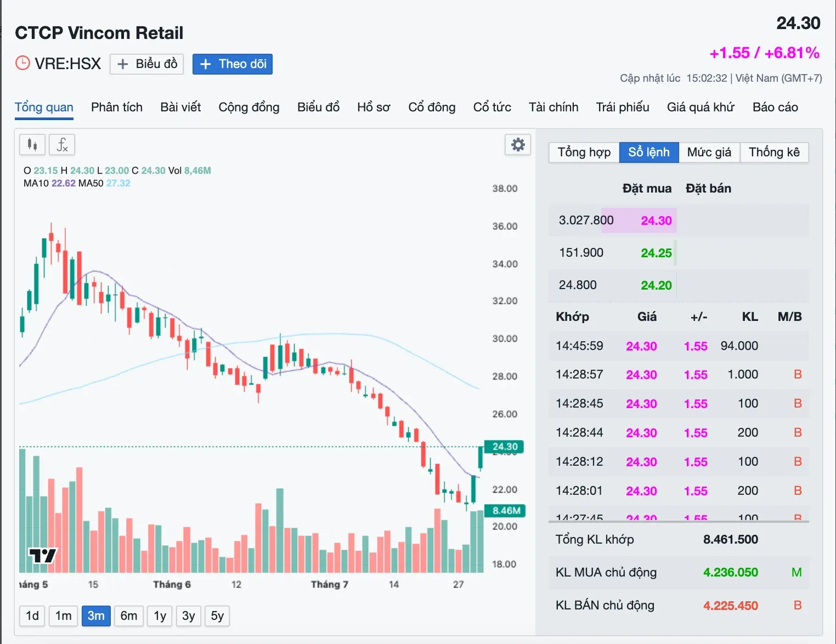Open the fx indicators icon
This screenshot has height=644, width=836.
(62, 145)
